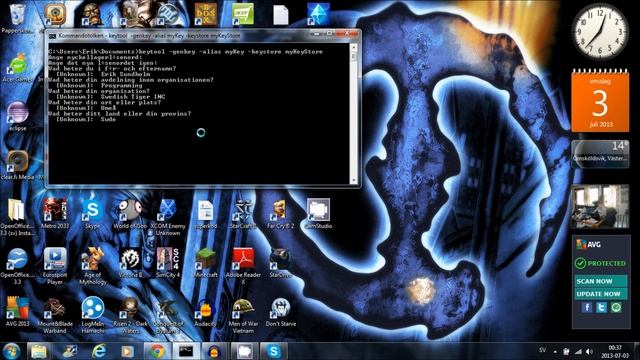Launch the StarDrive desktop shortcut

[x=281, y=262]
